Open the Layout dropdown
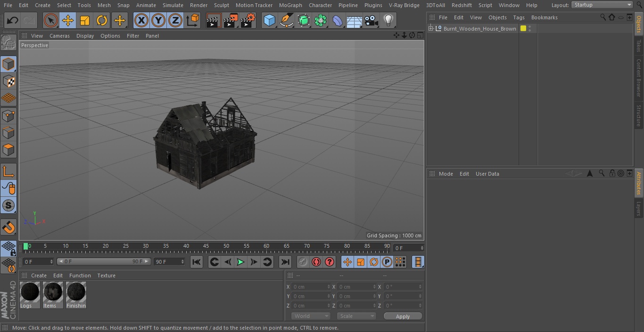 click(x=602, y=5)
